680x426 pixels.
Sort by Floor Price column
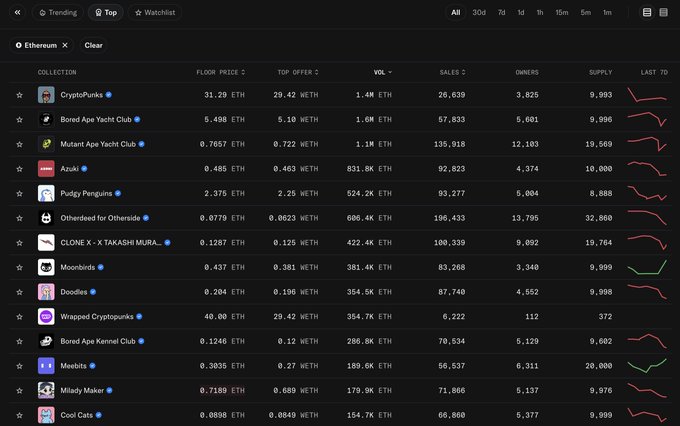click(221, 72)
